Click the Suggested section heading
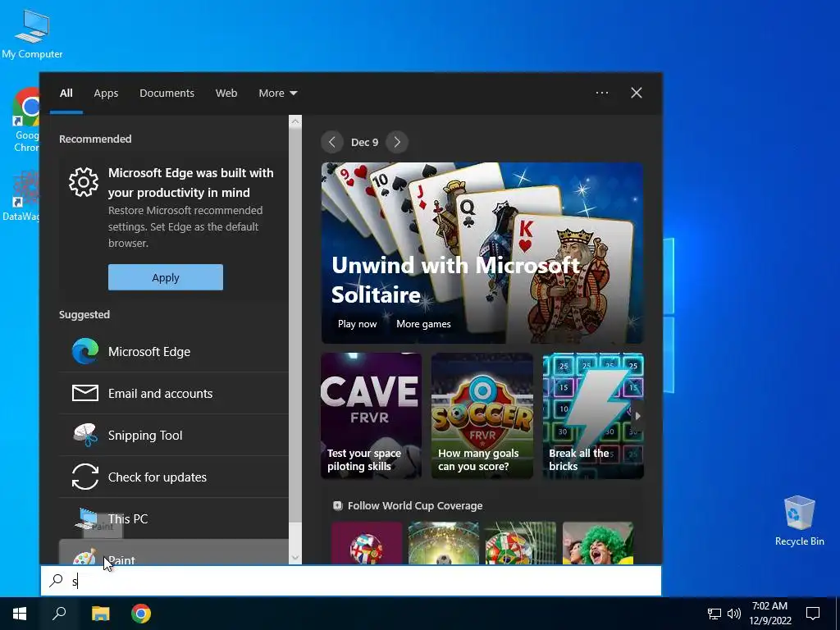 pos(84,314)
